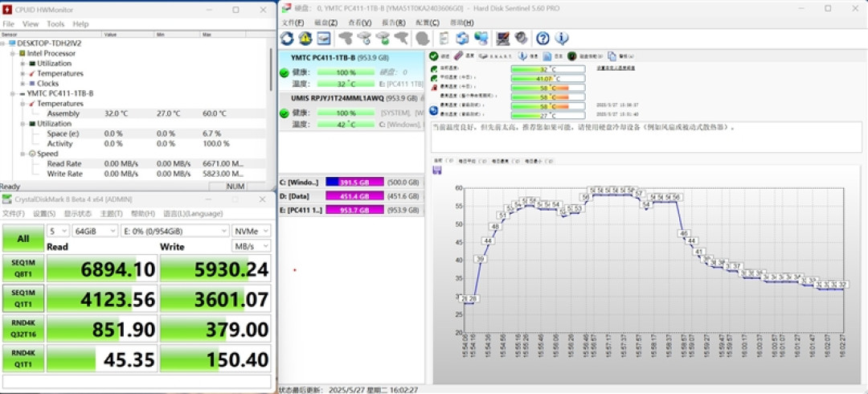Click the blue info balloon toolbar icon

pos(561,39)
